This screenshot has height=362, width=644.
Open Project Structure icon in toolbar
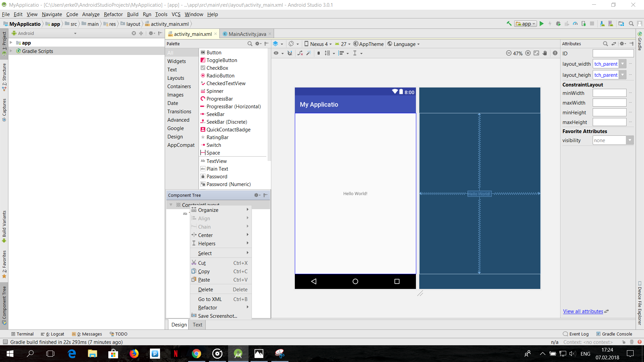coord(621,24)
